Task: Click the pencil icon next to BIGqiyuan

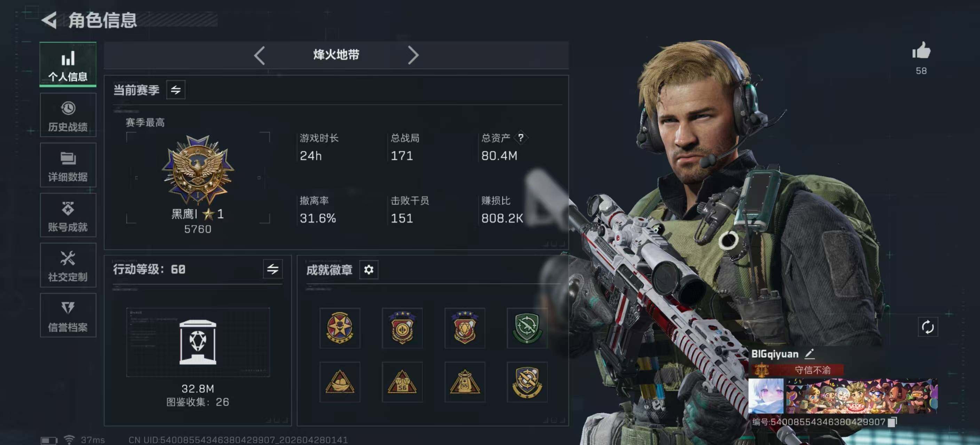Action: point(809,354)
